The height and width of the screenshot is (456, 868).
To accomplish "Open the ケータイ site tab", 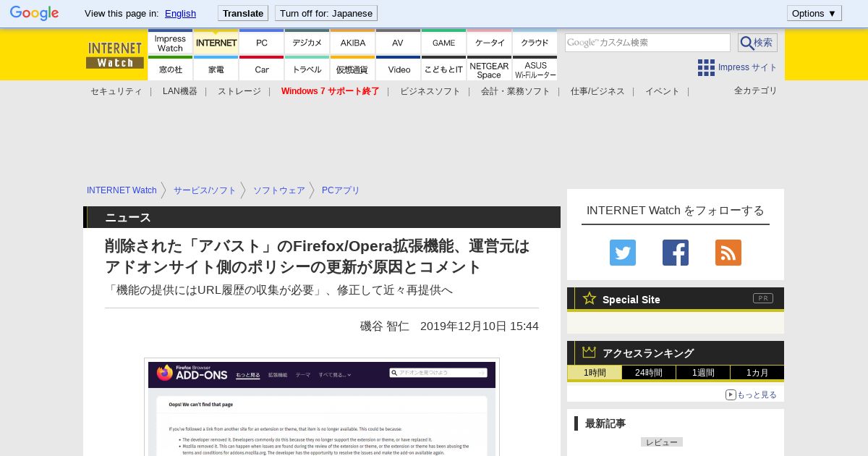I will 490,43.
